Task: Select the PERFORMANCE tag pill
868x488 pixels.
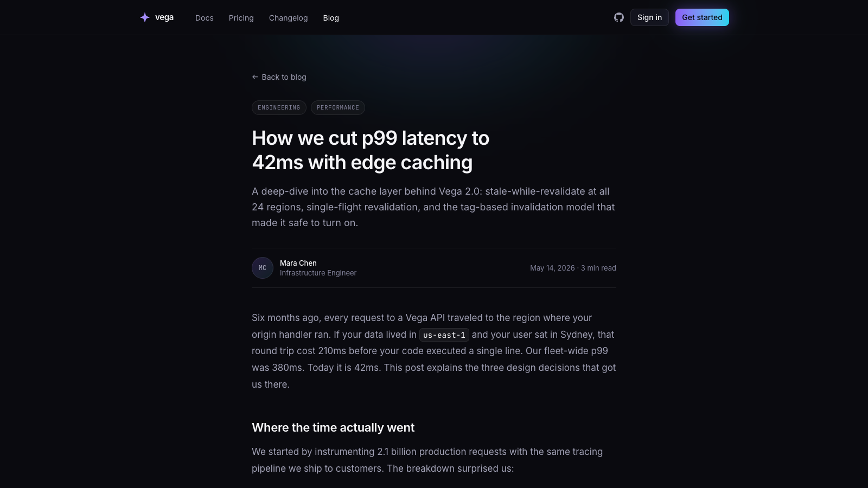Action: [338, 107]
